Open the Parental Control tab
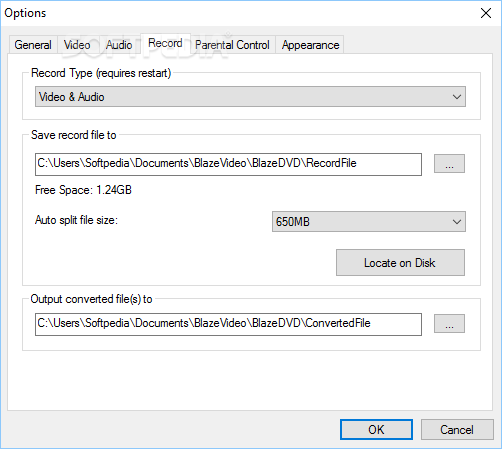The height and width of the screenshot is (449, 502). 232,44
